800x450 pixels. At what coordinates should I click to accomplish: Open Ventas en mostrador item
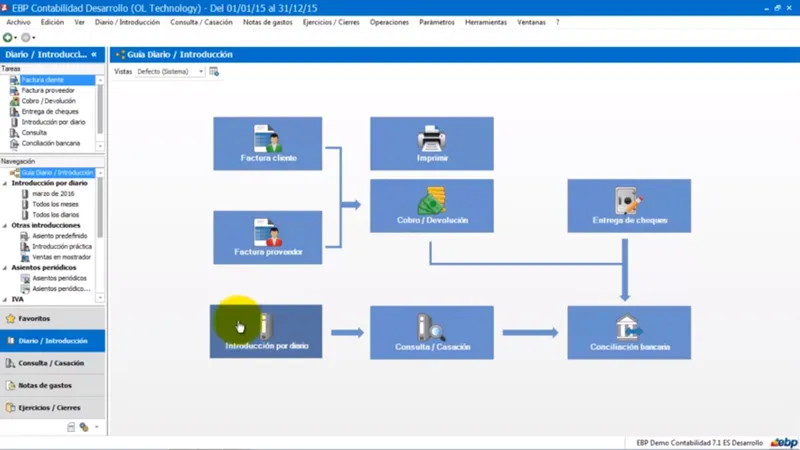click(61, 257)
